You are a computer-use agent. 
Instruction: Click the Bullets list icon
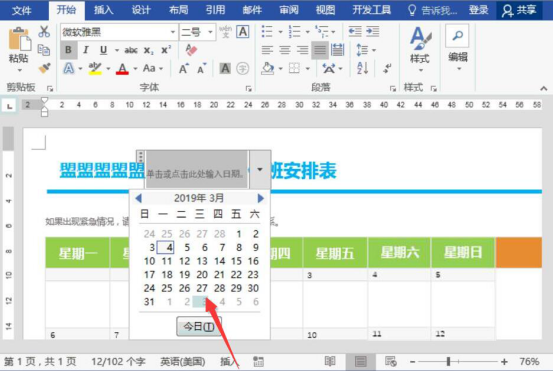tap(267, 32)
